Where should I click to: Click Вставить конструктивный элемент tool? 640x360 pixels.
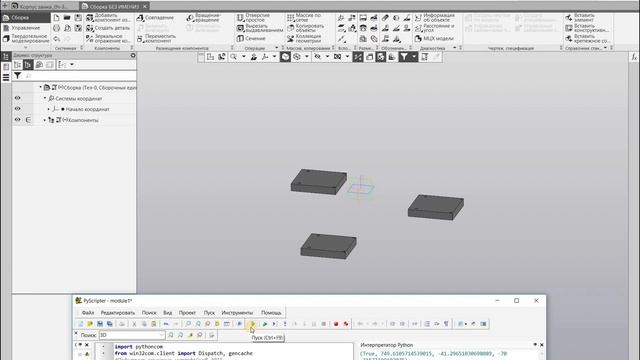[x=587, y=28]
